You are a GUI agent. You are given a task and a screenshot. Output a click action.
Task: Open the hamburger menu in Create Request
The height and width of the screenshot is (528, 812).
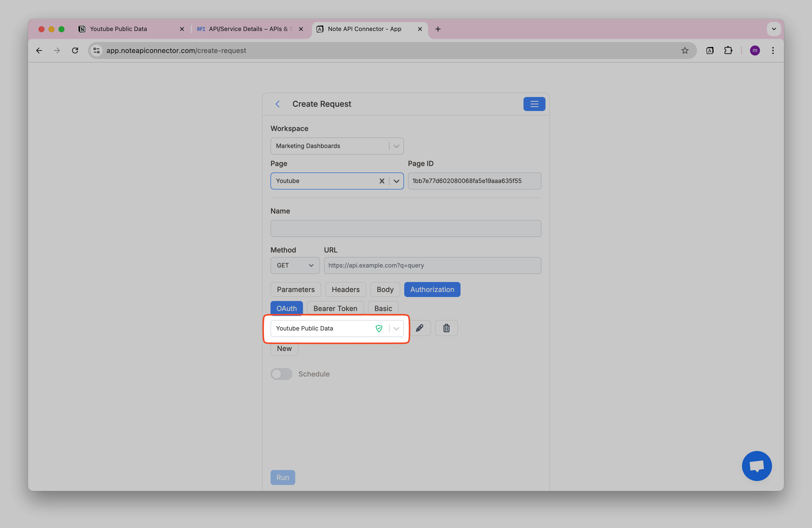(x=534, y=104)
